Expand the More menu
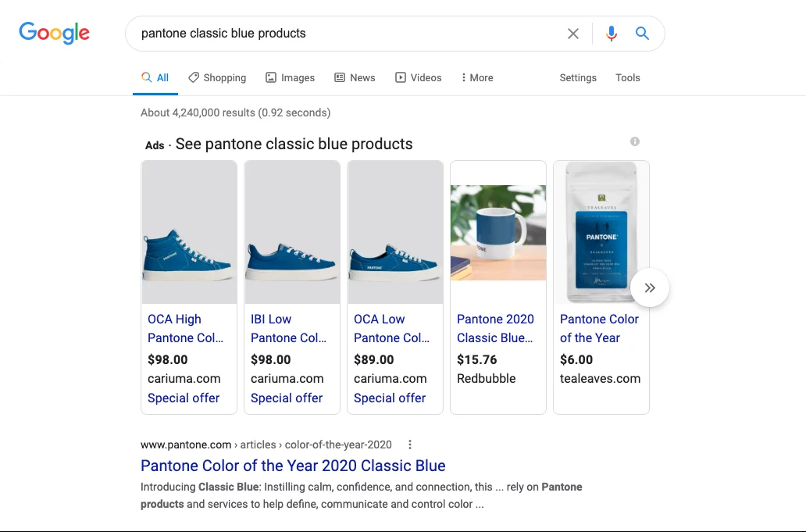 (477, 77)
